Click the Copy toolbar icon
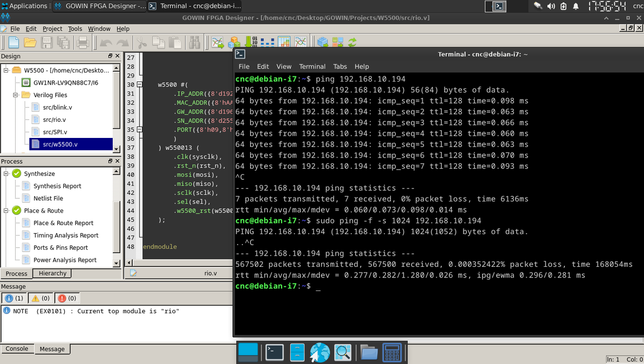Image resolution: width=644 pixels, height=364 pixels. pos(158,42)
